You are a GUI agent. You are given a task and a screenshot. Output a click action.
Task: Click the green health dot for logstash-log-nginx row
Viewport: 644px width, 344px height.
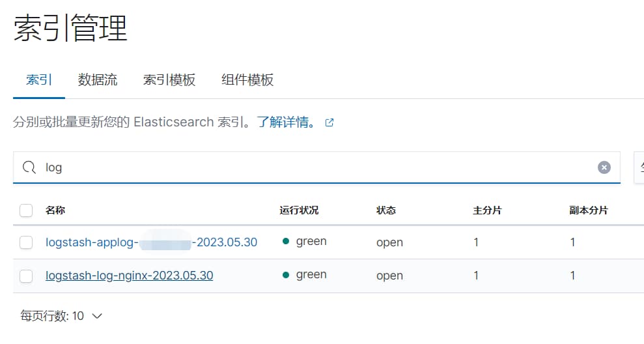286,275
